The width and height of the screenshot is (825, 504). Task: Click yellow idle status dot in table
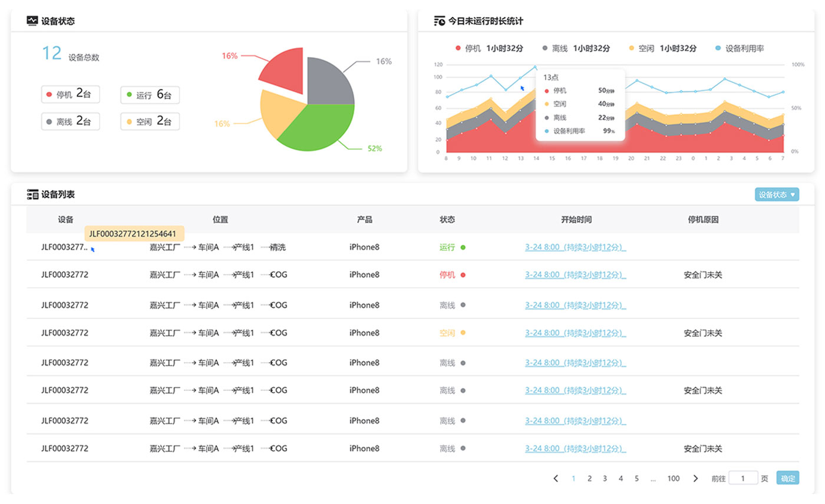[463, 333]
